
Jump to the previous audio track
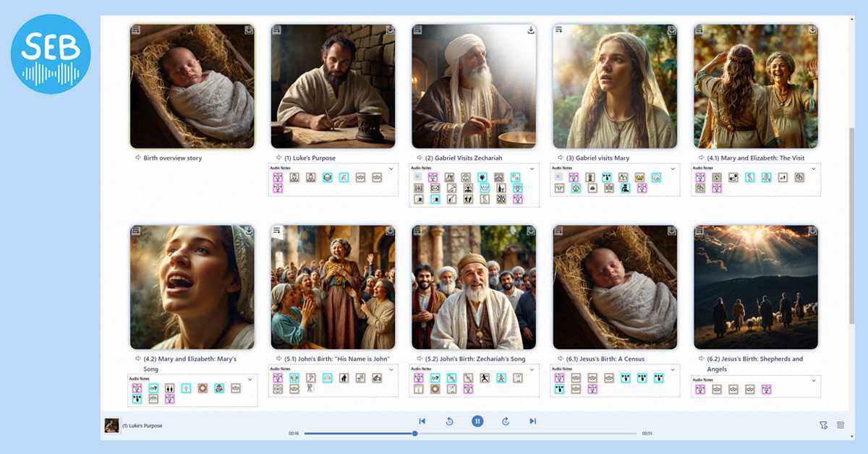[x=422, y=421]
